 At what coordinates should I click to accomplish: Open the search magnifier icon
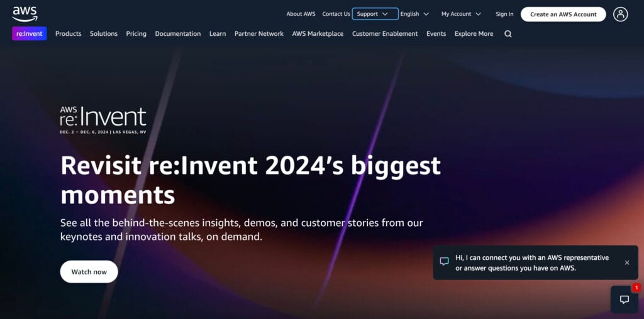point(508,34)
